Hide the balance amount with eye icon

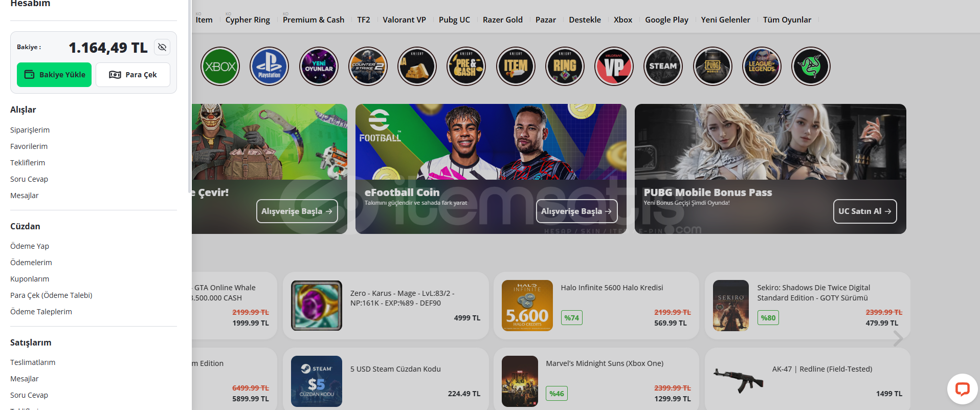162,47
